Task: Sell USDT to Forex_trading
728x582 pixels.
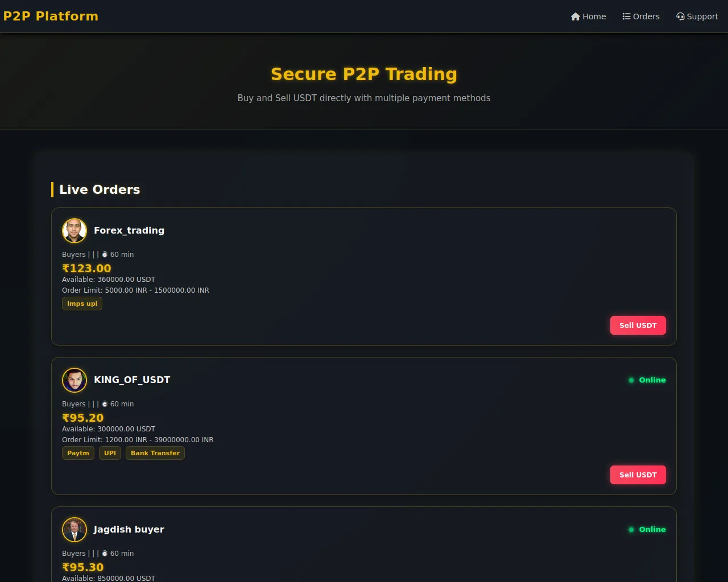Action: tap(638, 326)
